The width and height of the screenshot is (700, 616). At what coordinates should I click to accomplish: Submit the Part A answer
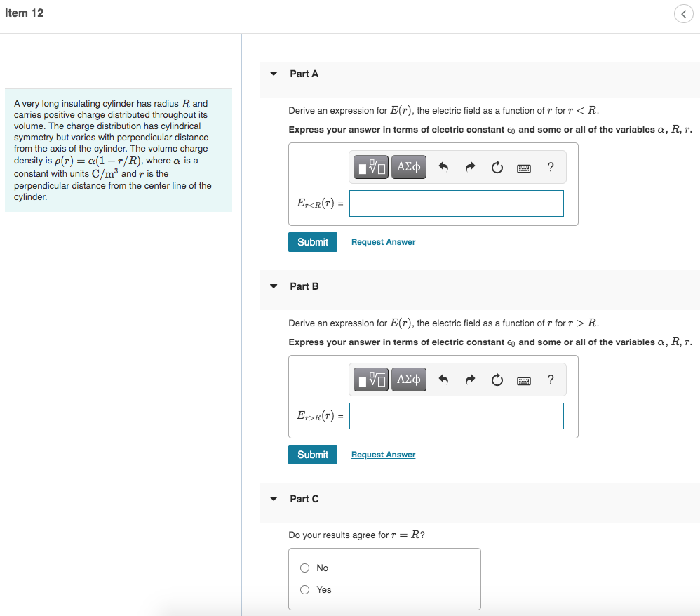click(313, 242)
